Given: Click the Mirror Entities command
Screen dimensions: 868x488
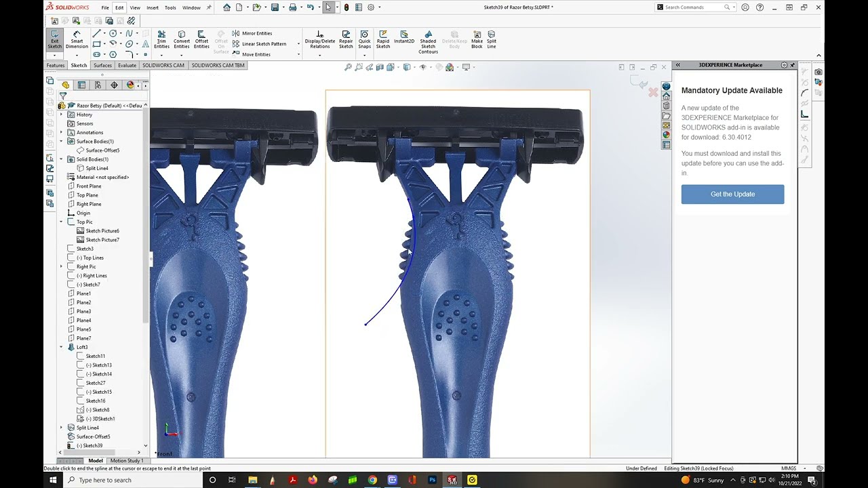Looking at the screenshot, I should point(252,33).
